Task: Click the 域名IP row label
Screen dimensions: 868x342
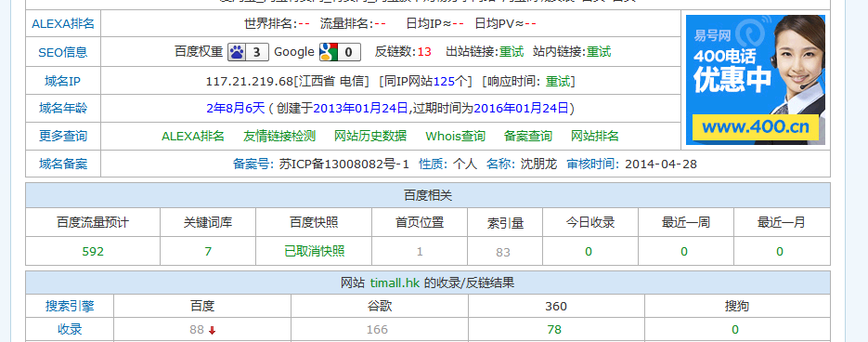Action: [63, 82]
